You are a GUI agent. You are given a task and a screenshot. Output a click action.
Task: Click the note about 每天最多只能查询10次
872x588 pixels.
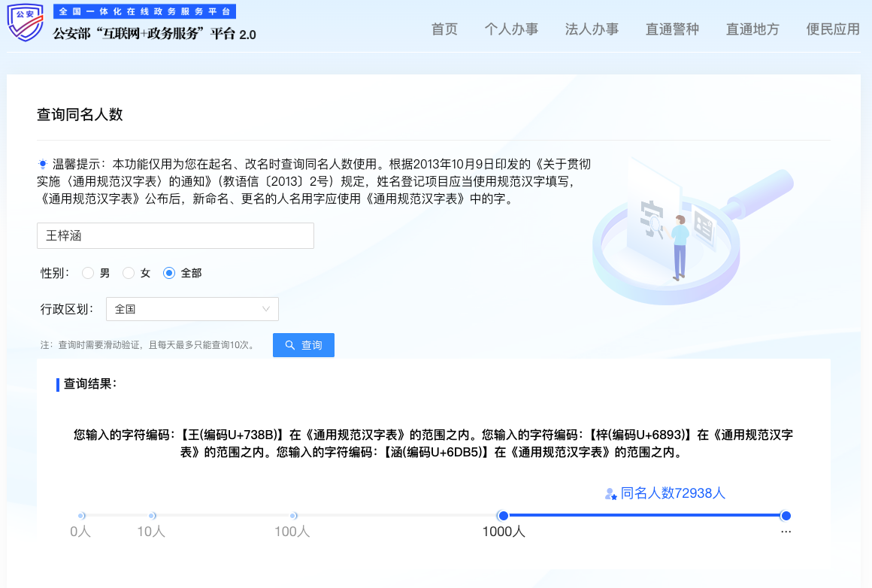[x=149, y=345]
